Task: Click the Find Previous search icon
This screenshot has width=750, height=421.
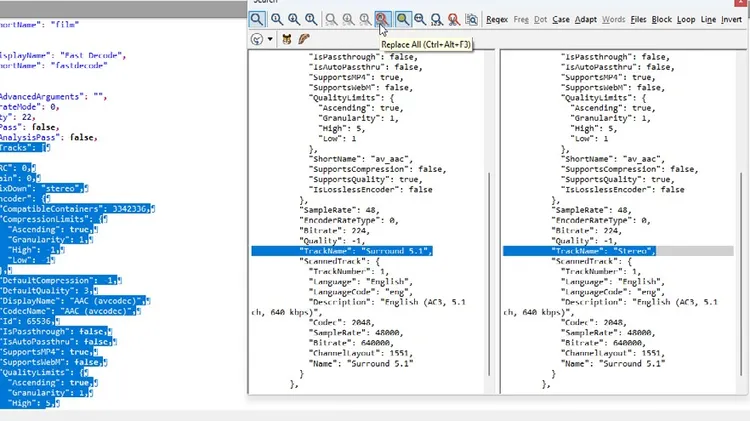Action: [x=311, y=19]
